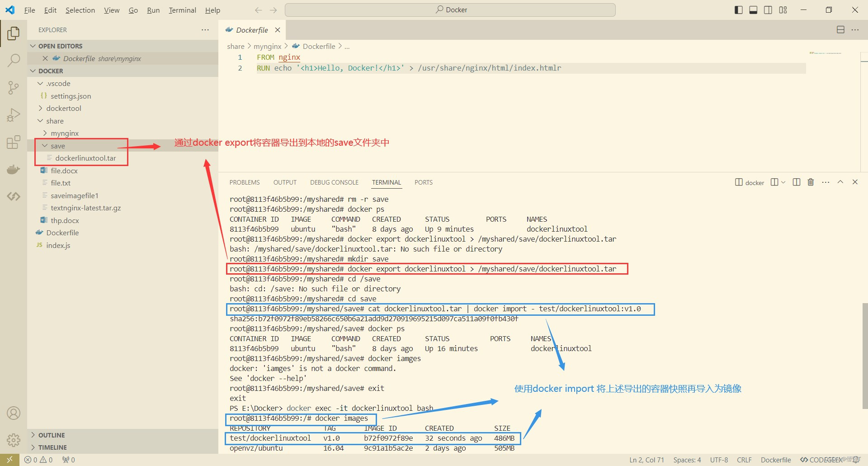Open the Extensions view

point(14,142)
